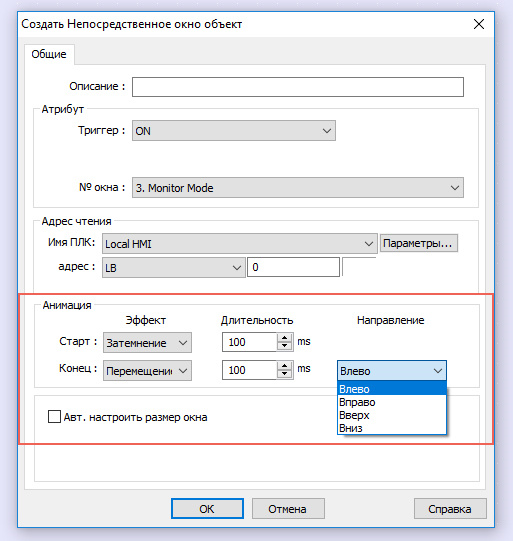The width and height of the screenshot is (513, 541).
Task: Close the dialog with the X icon
Action: 479,24
